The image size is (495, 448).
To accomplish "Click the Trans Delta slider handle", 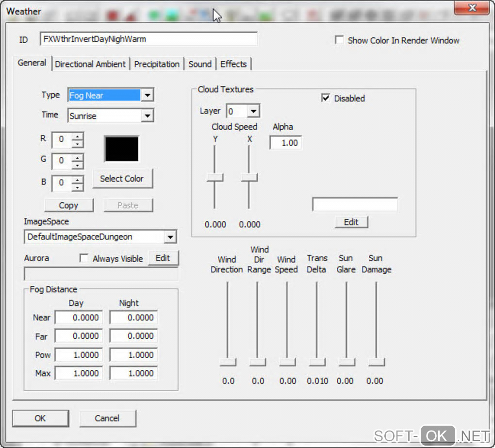I will pos(317,362).
